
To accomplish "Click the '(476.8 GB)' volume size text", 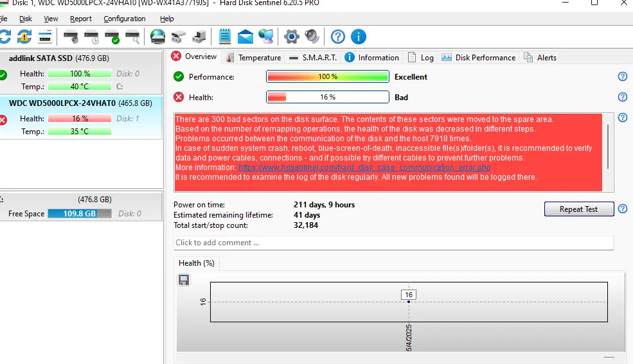I will pyautogui.click(x=94, y=200).
